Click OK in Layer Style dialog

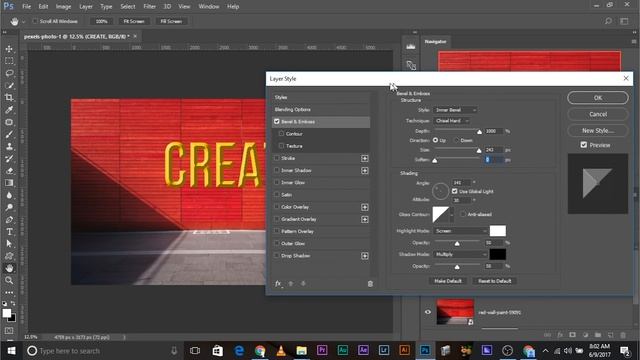(598, 98)
